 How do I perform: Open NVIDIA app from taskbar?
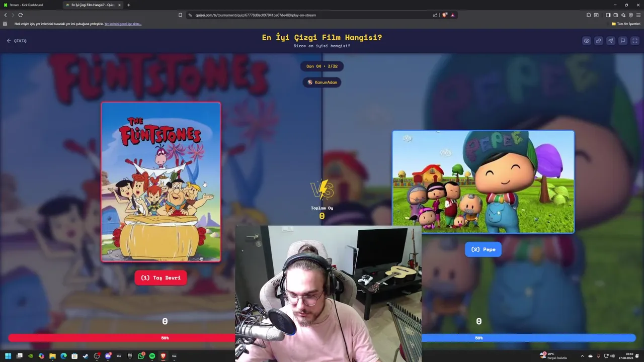(x=31, y=356)
